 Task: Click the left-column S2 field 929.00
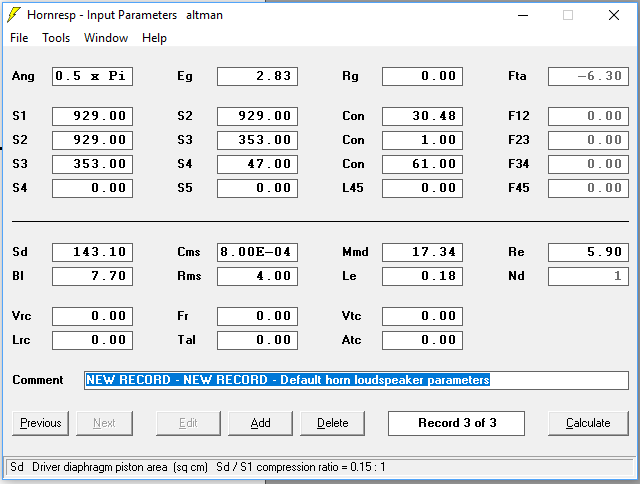92,140
